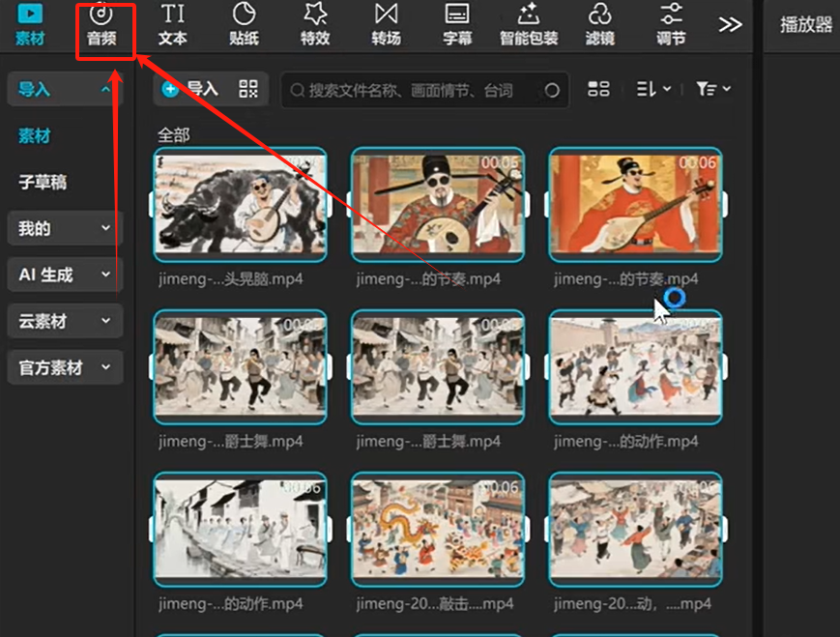Open the 智能包装 panel
Screen dimensions: 840x637
[528, 26]
